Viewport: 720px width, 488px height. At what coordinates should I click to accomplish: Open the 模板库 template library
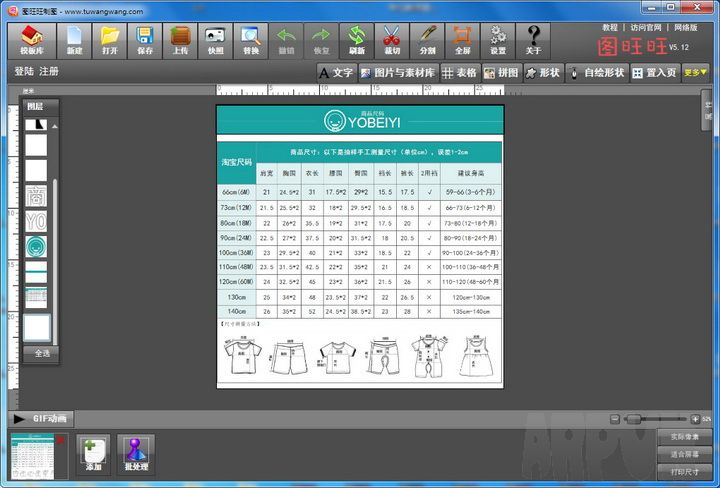pyautogui.click(x=32, y=40)
